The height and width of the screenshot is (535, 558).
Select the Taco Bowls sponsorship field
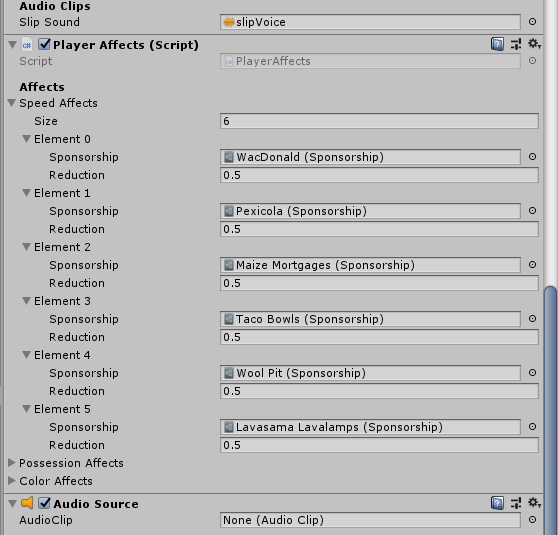370,319
